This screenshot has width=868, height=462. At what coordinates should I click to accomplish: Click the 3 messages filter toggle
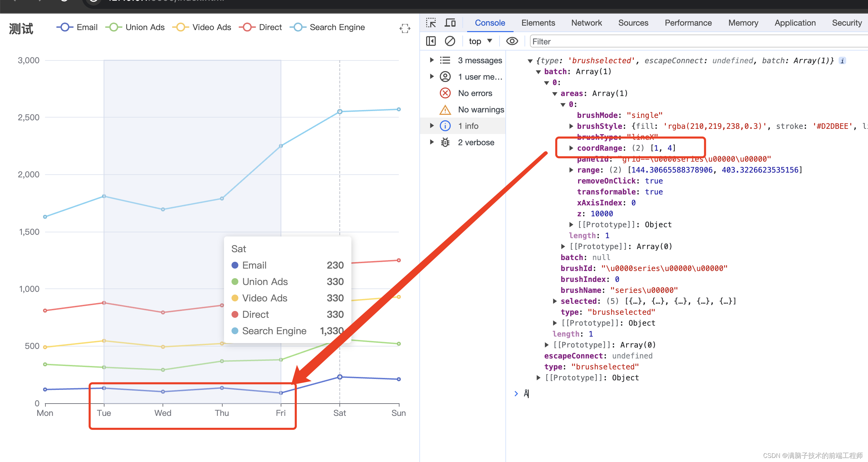pos(471,61)
